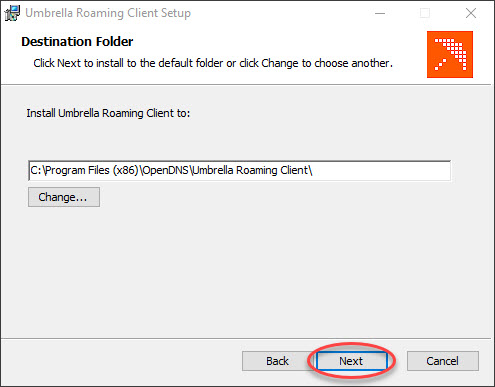Click the "Umbrella Roaming Client" segment of the path
This screenshot has width=495, height=387.
[250, 170]
